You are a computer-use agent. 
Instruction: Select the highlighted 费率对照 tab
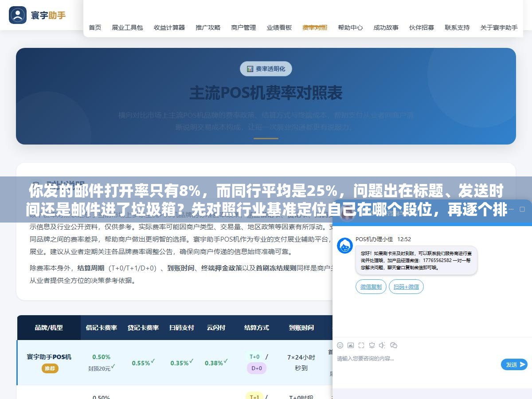pos(315,27)
